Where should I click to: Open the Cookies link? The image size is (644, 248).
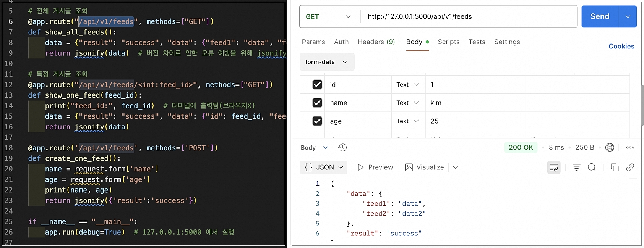point(621,46)
